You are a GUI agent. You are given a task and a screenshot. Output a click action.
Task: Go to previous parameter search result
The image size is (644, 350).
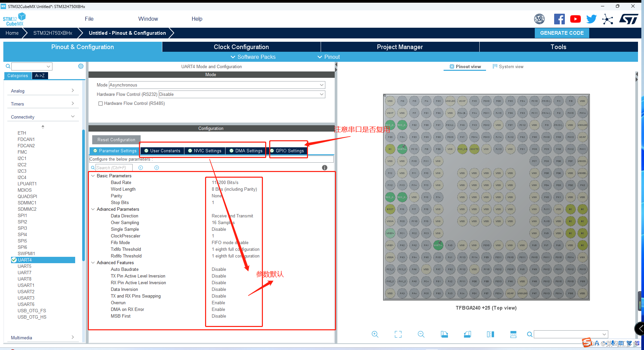pyautogui.click(x=141, y=168)
